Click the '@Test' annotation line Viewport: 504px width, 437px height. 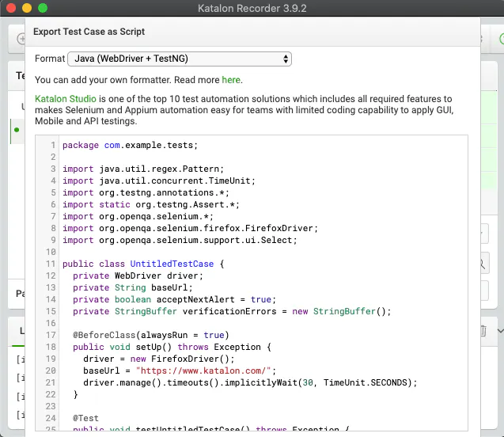(85, 418)
